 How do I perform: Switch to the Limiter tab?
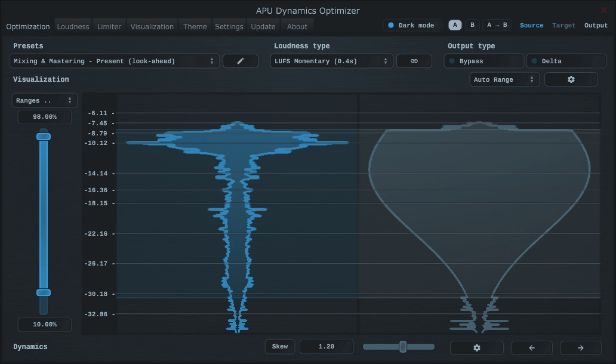pos(109,26)
